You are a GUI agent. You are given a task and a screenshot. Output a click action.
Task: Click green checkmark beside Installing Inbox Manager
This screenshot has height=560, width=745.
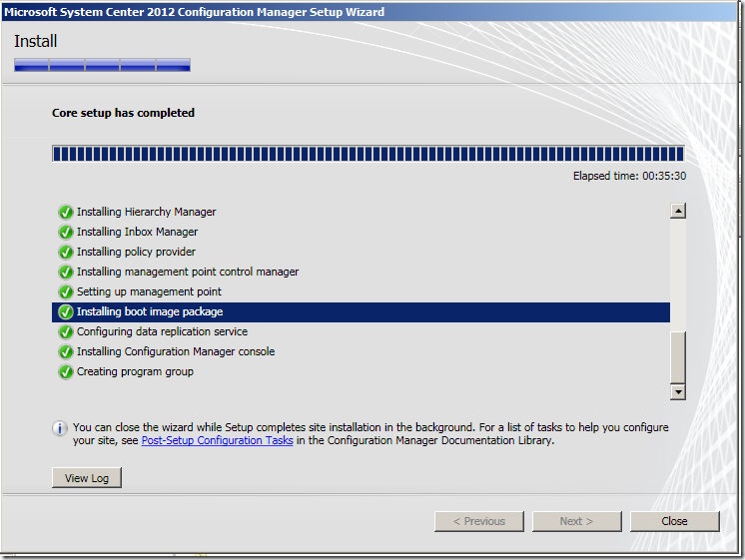point(66,232)
